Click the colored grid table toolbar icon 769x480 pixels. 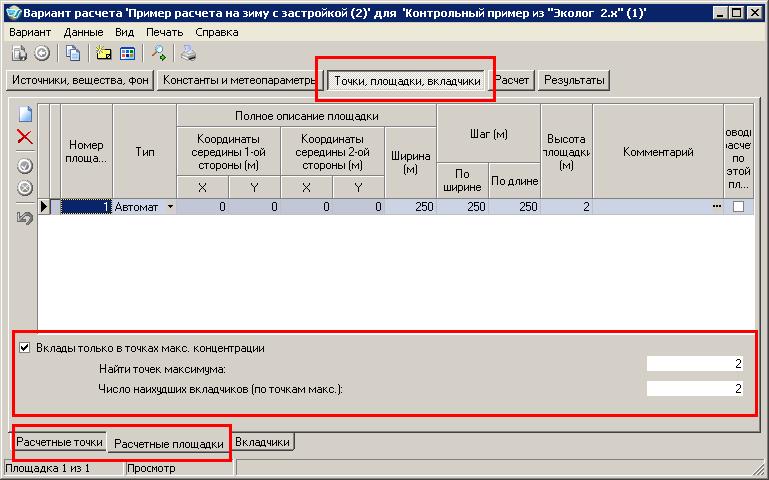coord(127,53)
